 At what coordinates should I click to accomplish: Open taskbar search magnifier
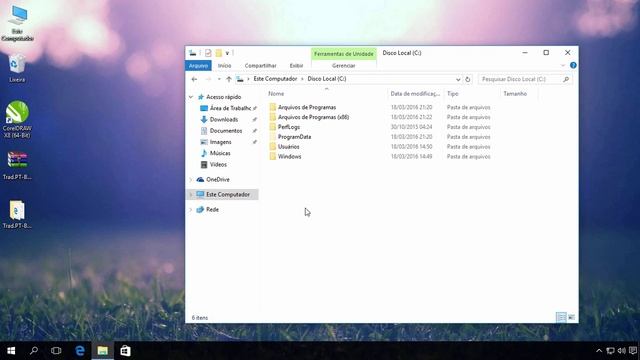tap(34, 351)
